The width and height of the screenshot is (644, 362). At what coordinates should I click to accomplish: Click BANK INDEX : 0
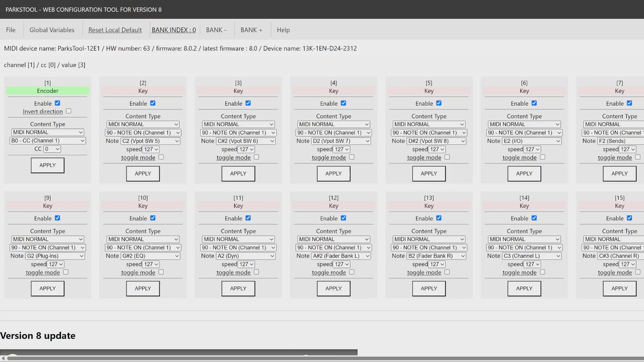(x=174, y=30)
